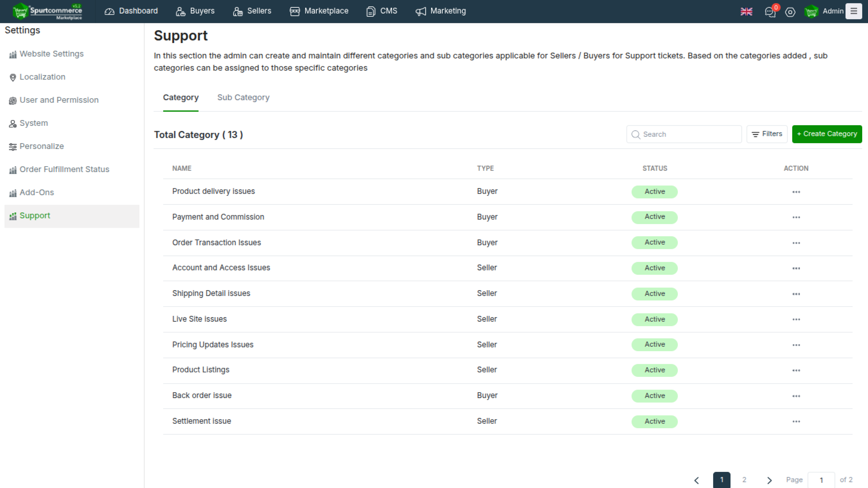Screen dimensions: 868x488
Task: Open actions menu for Order Transaction Issues
Action: pyautogui.click(x=796, y=243)
